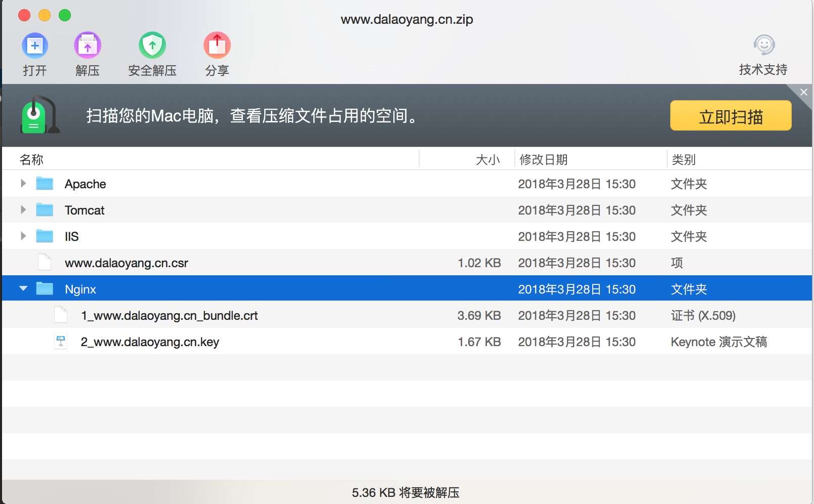Screen dimensions: 814x504
Task: Click the 打开 (Open) toolbar icon
Action: coord(34,45)
